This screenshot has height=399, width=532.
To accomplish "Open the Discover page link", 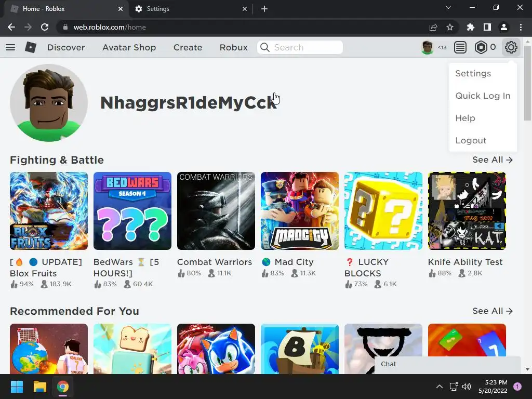I will [x=66, y=47].
